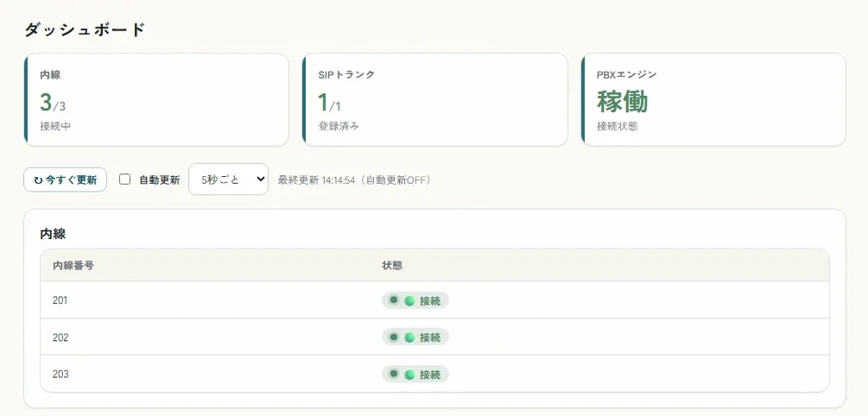Click the 接続中 label in 内線 card
Image resolution: width=868 pixels, height=416 pixels.
click(55, 126)
